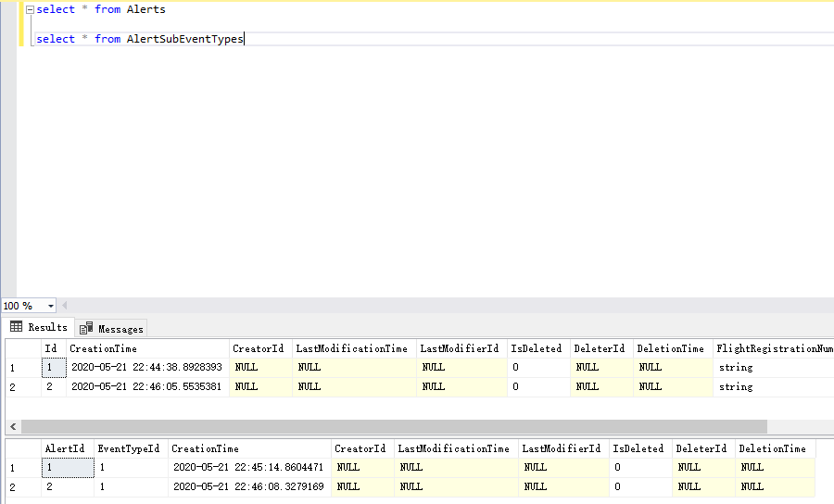Click the AlertId column header
The width and height of the screenshot is (834, 504).
(65, 448)
